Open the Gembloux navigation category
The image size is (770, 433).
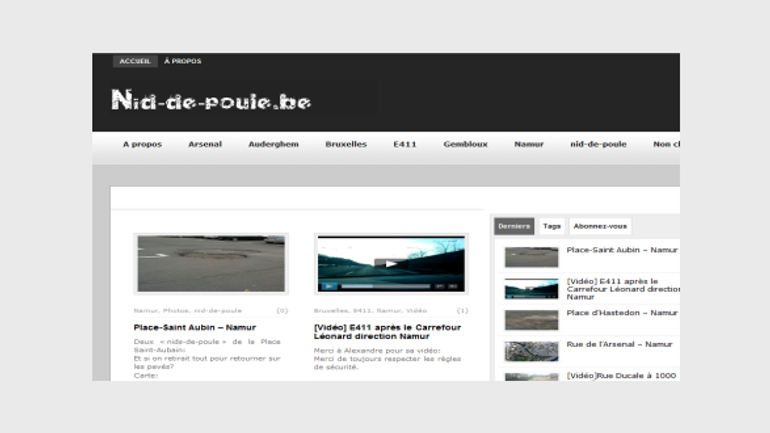(465, 144)
